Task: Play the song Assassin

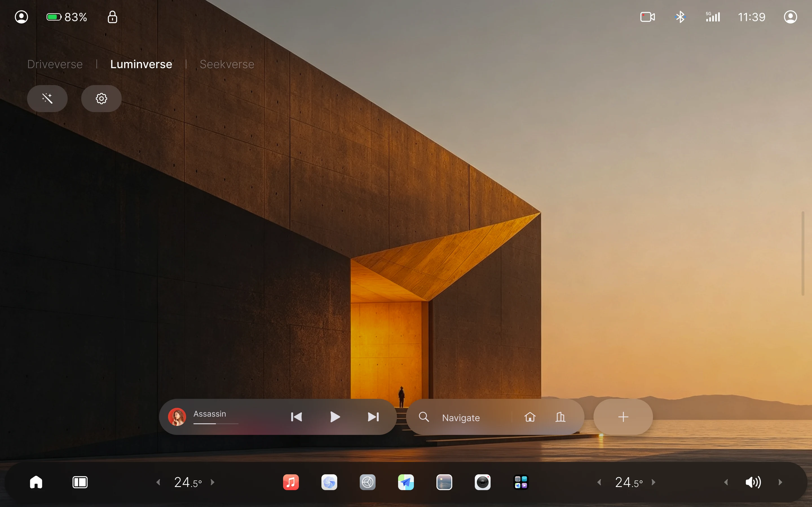Action: click(x=335, y=417)
